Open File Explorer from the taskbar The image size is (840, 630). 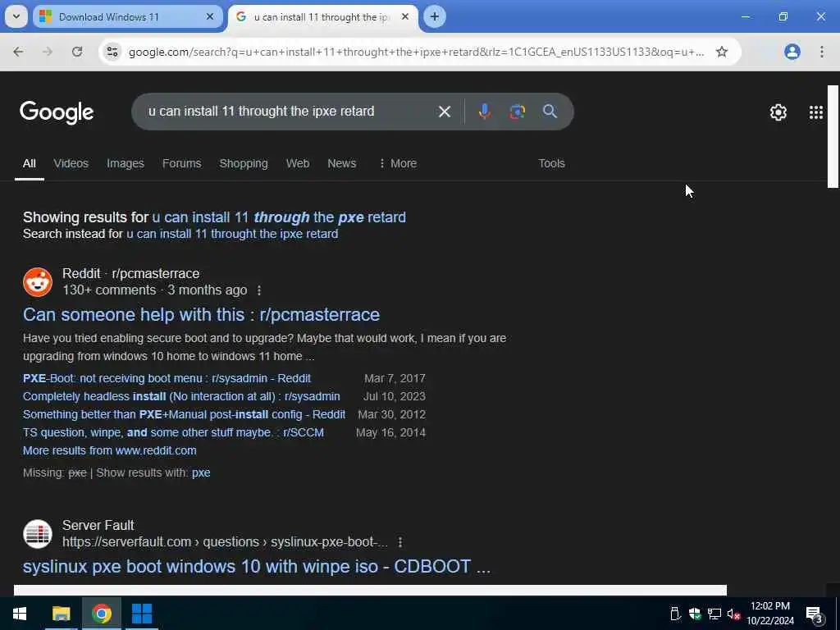[x=61, y=614]
